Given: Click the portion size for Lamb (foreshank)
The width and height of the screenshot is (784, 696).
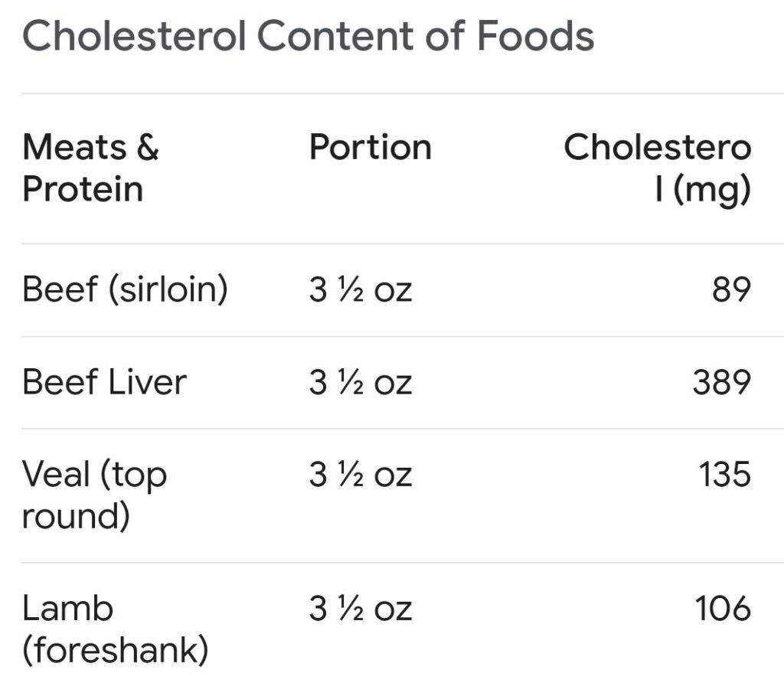Looking at the screenshot, I should (x=360, y=609).
